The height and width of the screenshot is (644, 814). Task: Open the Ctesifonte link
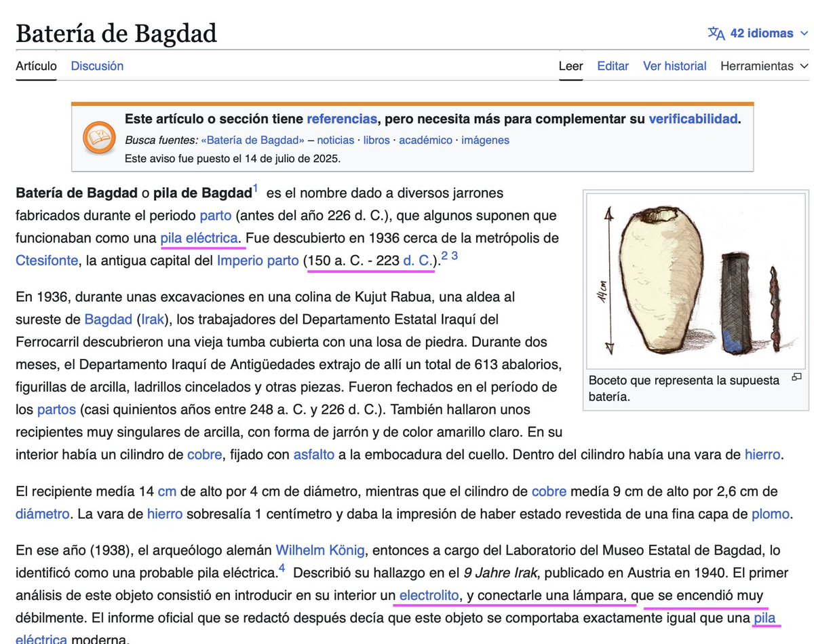pyautogui.click(x=47, y=261)
